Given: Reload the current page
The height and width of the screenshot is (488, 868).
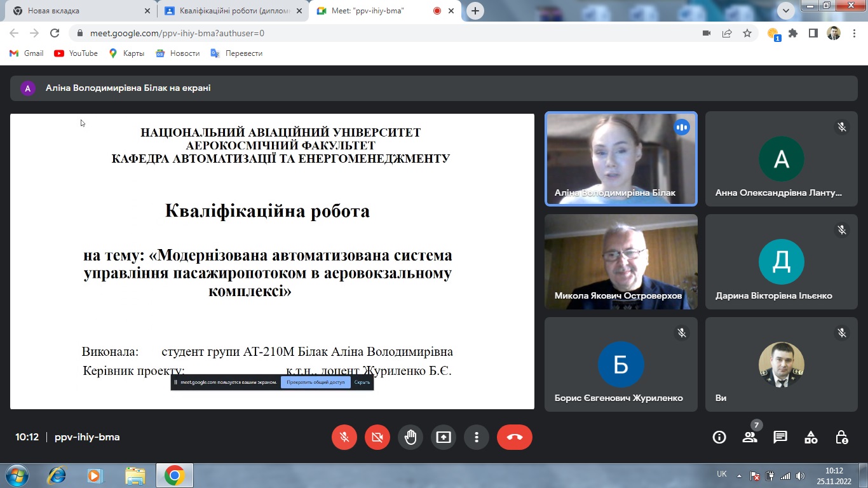Looking at the screenshot, I should click(55, 33).
